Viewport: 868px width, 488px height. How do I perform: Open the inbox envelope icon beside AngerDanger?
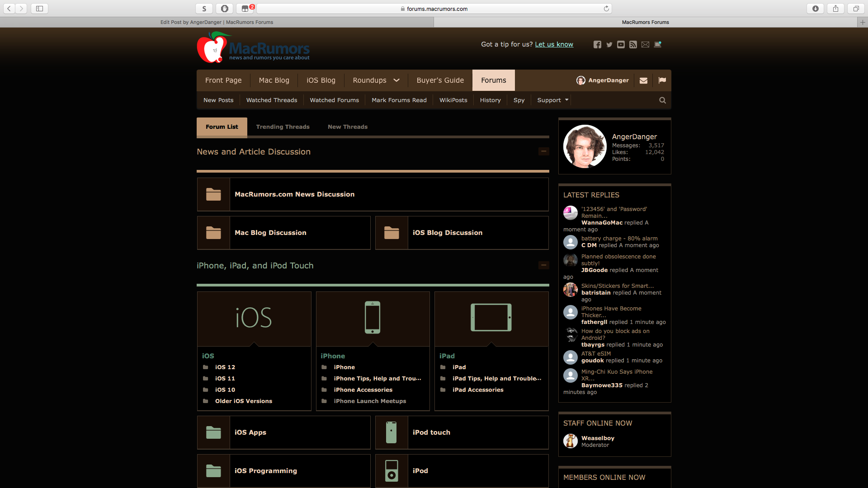tap(643, 80)
